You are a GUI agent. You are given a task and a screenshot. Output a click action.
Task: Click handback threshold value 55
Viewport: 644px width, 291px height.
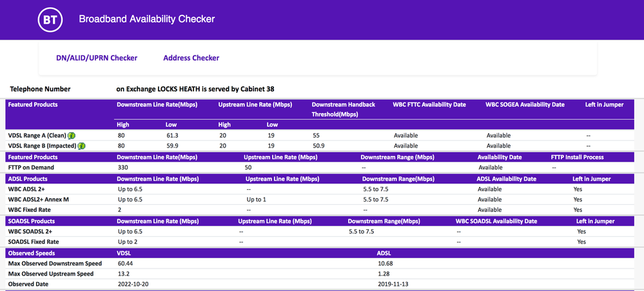coord(316,135)
